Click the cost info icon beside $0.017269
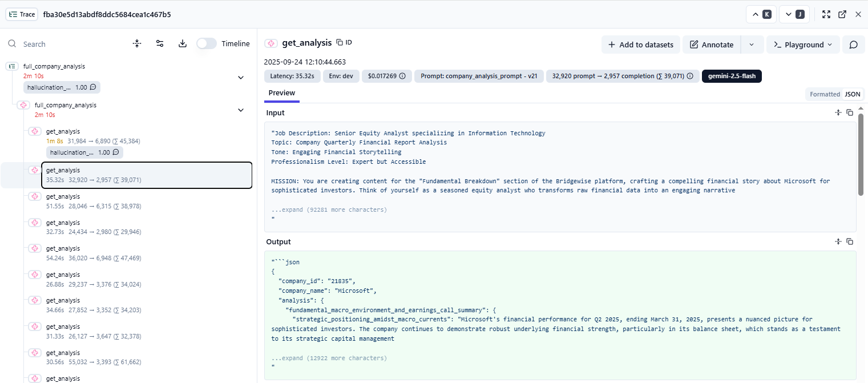The image size is (868, 383). click(402, 76)
